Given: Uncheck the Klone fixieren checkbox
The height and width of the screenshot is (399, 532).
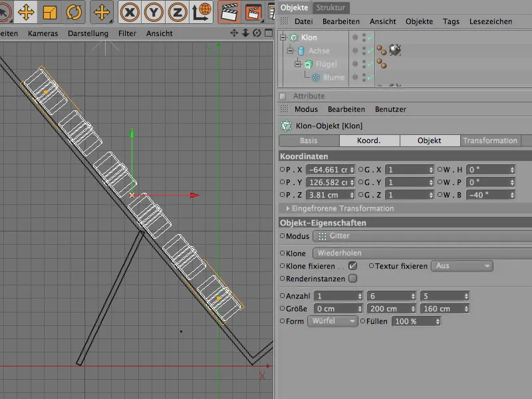Looking at the screenshot, I should (352, 266).
